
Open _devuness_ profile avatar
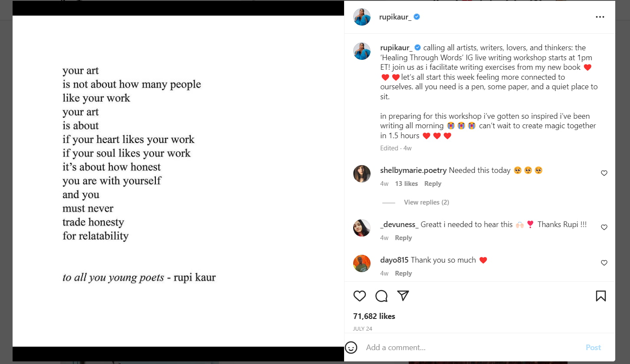pyautogui.click(x=362, y=228)
